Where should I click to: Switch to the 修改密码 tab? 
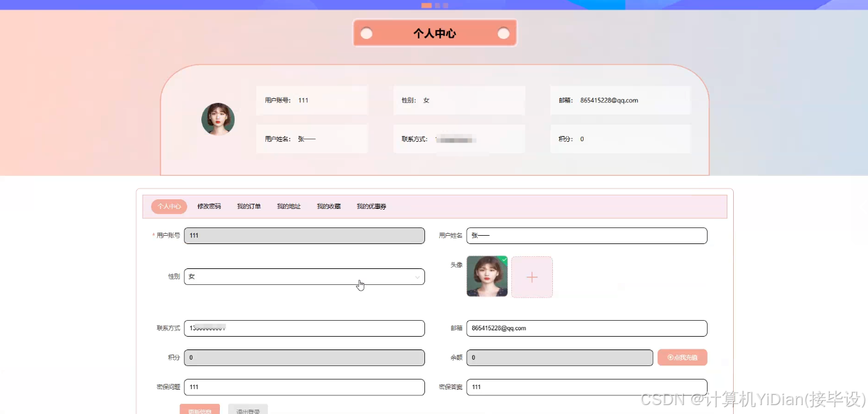click(209, 206)
